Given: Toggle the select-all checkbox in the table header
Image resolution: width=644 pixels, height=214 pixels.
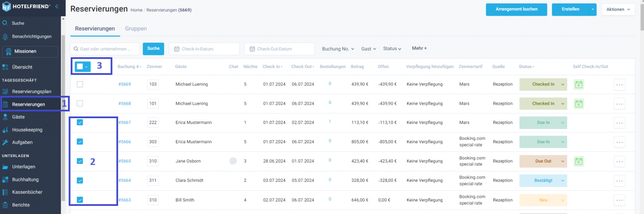Looking at the screenshot, I should (80, 66).
